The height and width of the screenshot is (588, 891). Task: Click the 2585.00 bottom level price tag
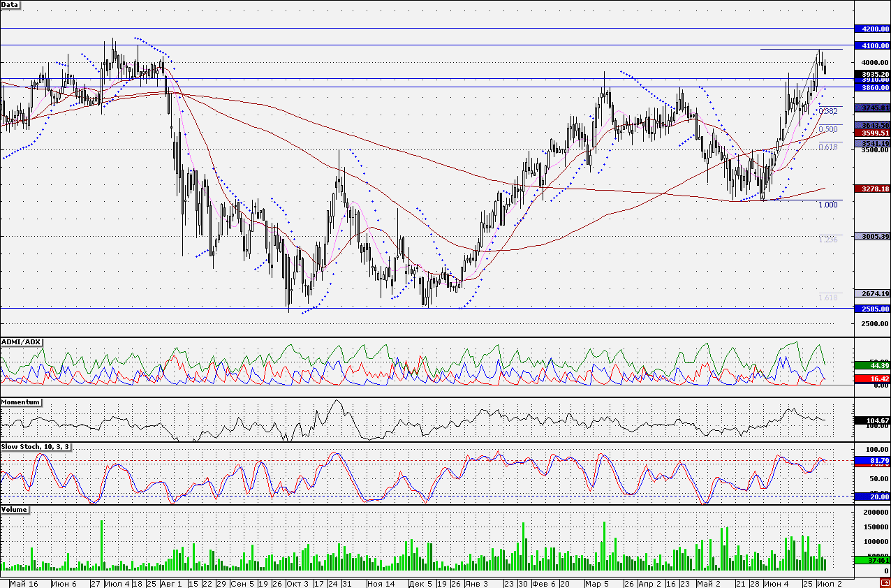coord(873,309)
